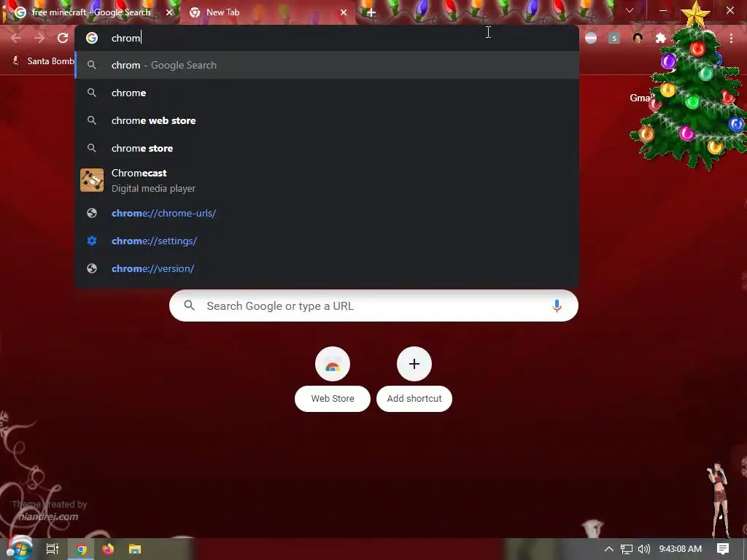Pick the 'chrome web store' suggestion
This screenshot has width=747, height=560.
coord(327,120)
